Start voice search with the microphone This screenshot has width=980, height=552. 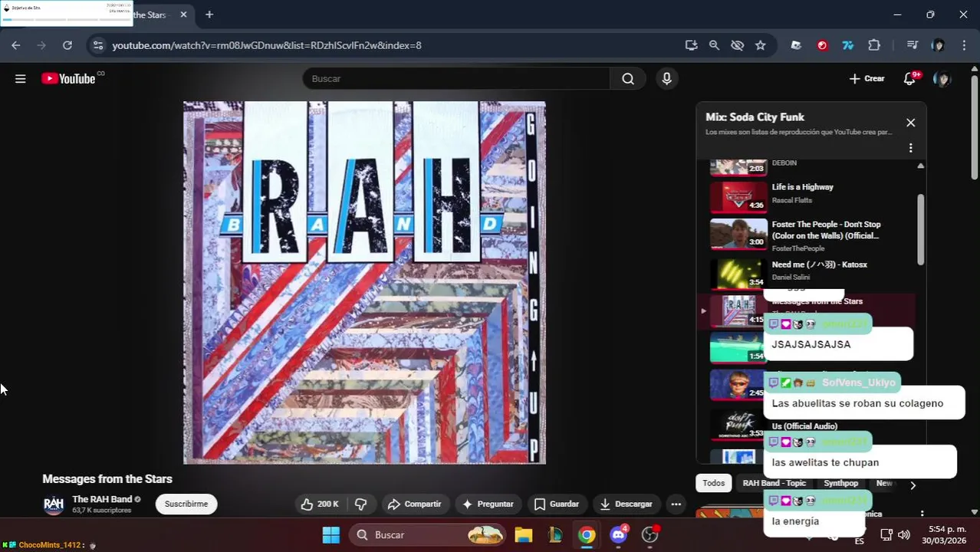pos(666,78)
